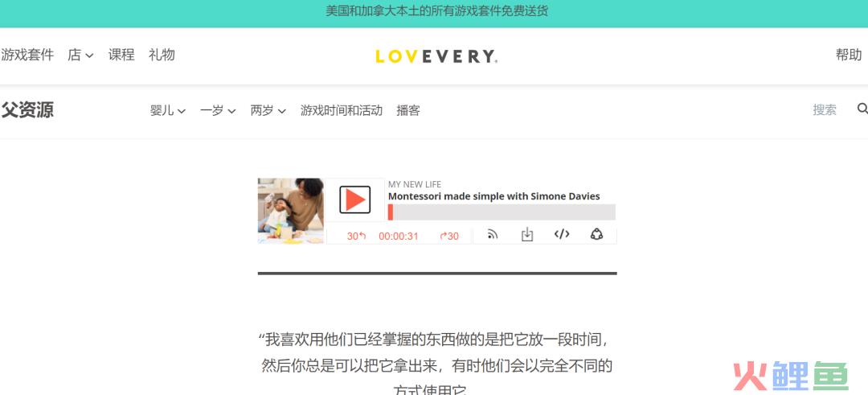Viewport: 868px width, 395px height.
Task: Play the Montessori made simple podcast episode
Action: click(x=354, y=200)
